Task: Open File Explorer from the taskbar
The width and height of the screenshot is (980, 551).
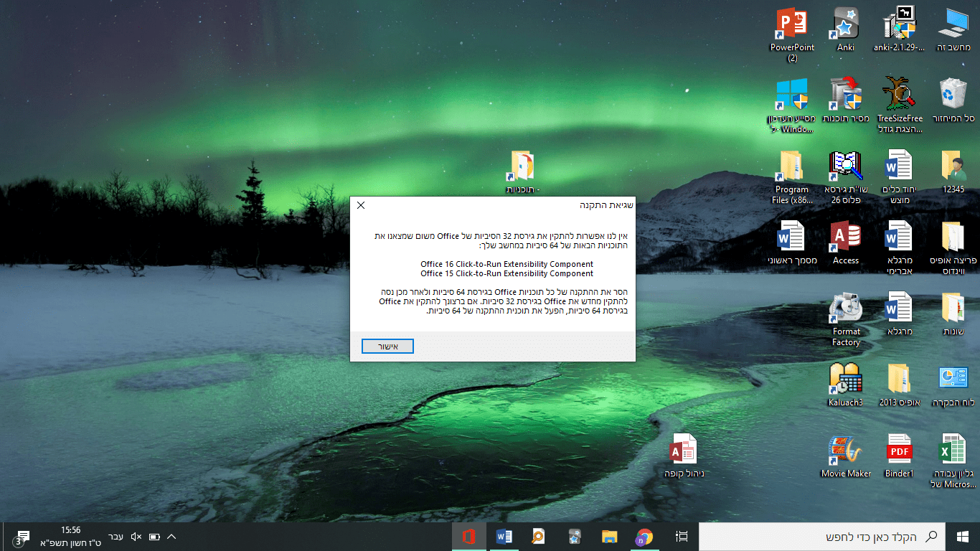Action: pos(609,536)
